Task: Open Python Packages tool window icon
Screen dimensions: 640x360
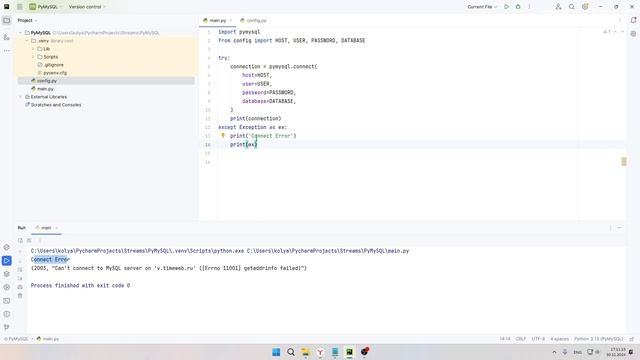Action: click(x=7, y=247)
